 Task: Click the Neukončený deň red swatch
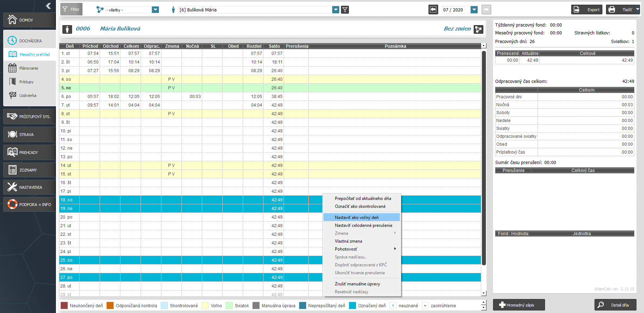coord(64,305)
